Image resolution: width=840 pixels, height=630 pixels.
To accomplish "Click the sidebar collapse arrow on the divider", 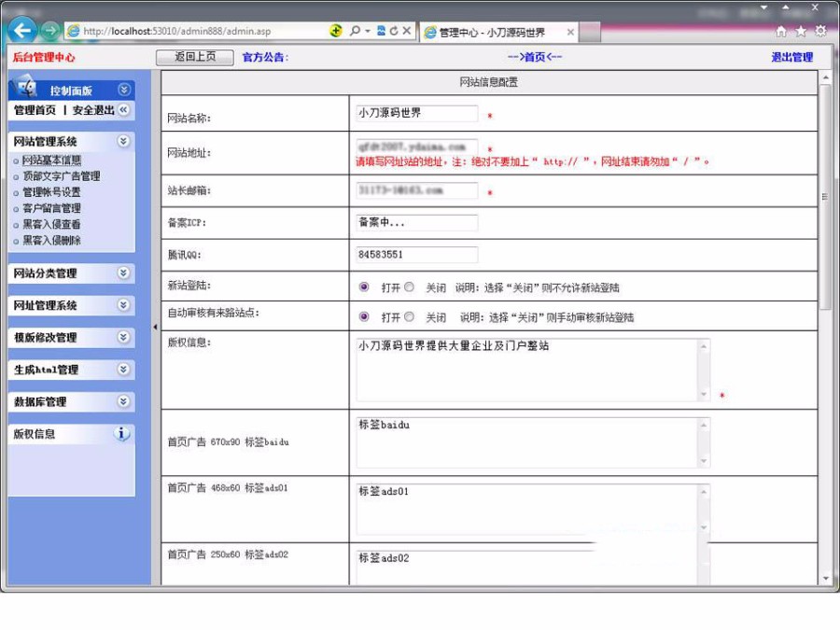I will 155,327.
